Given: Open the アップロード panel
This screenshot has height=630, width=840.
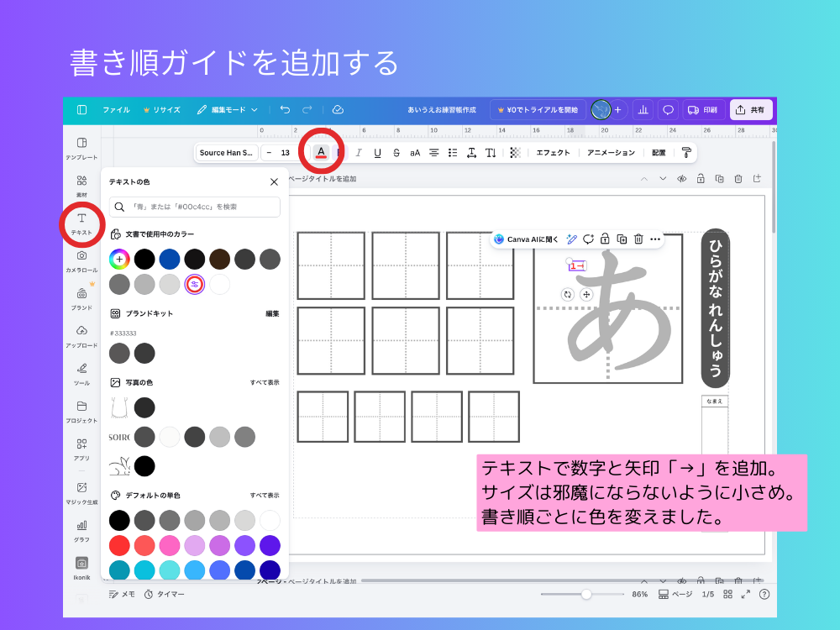Looking at the screenshot, I should pyautogui.click(x=81, y=334).
